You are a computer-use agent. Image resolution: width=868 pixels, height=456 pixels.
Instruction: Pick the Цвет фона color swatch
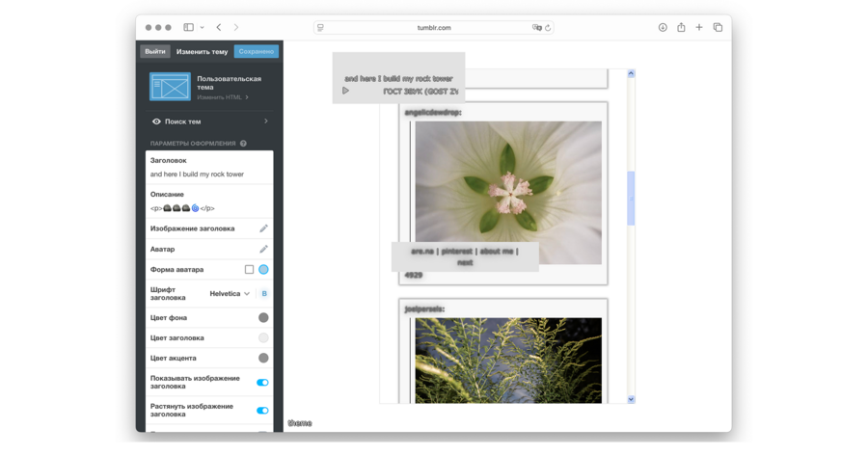tap(263, 317)
